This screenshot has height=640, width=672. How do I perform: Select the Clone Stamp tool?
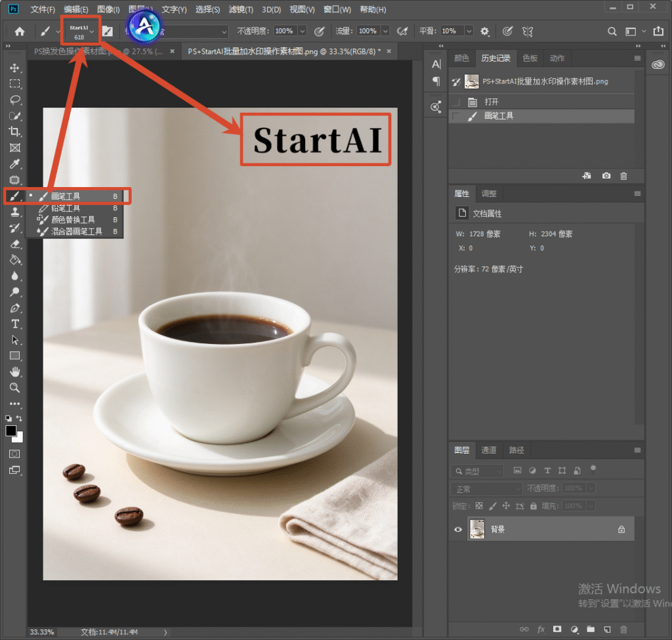(14, 212)
